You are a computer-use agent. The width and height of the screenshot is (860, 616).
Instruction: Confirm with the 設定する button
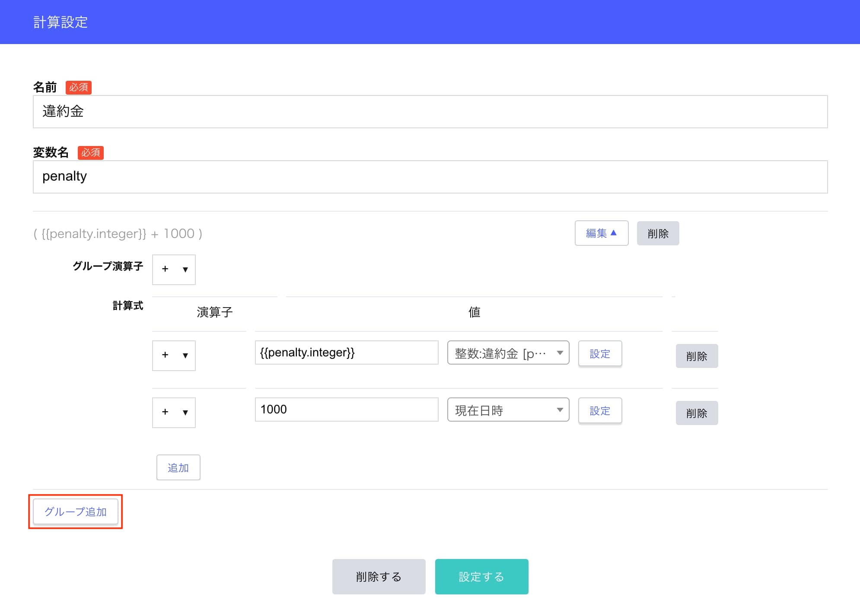click(481, 577)
